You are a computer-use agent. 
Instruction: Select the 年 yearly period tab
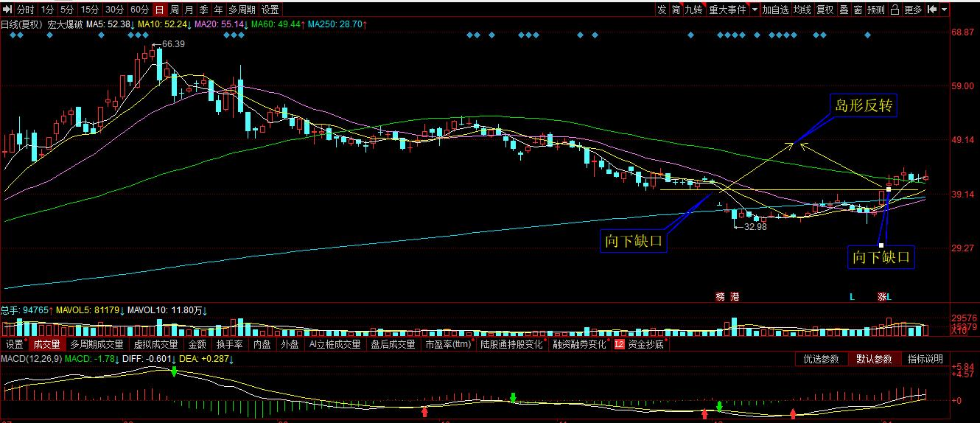(219, 10)
